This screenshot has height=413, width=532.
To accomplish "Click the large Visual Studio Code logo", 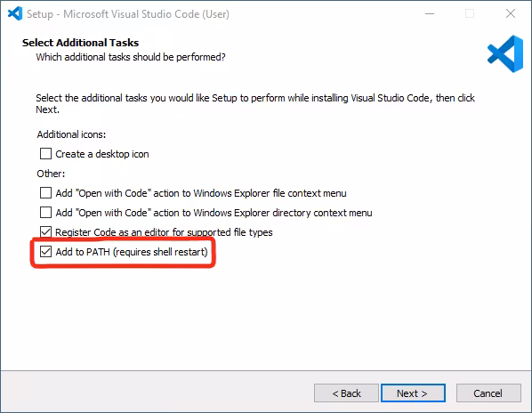I will click(x=505, y=54).
